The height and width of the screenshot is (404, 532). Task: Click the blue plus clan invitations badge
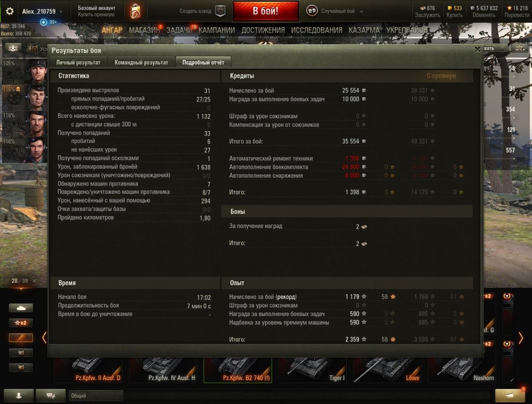pos(43,22)
